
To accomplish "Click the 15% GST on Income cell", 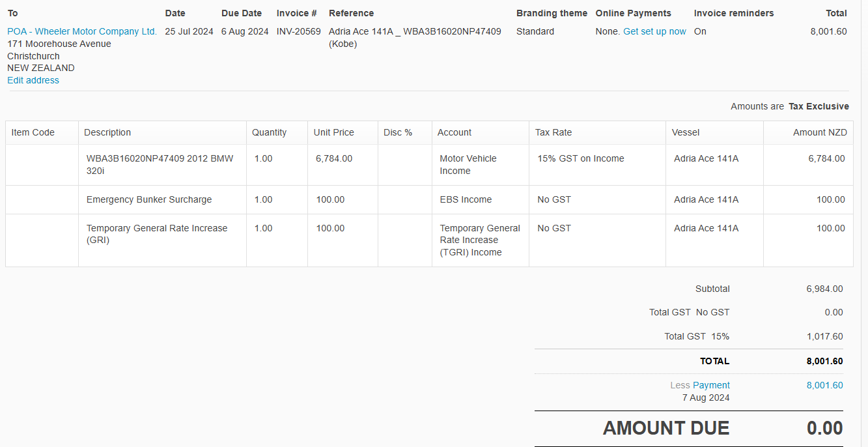I will (597, 165).
